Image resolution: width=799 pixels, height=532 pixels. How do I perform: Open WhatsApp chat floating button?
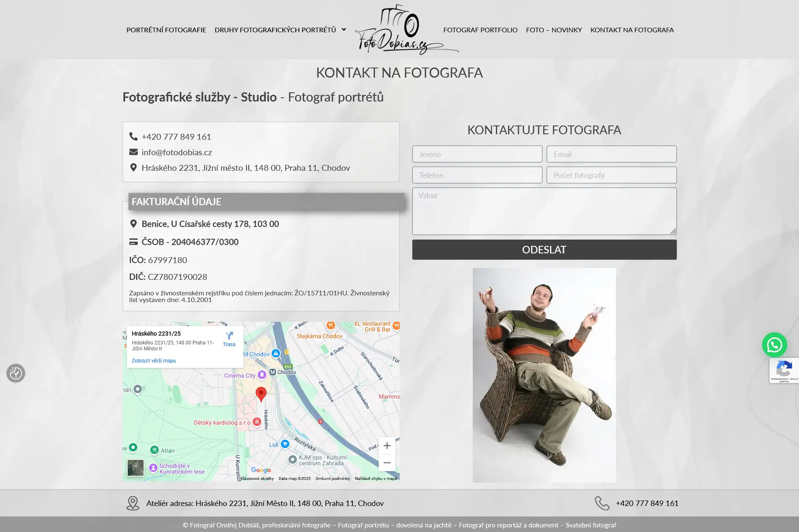coord(774,345)
